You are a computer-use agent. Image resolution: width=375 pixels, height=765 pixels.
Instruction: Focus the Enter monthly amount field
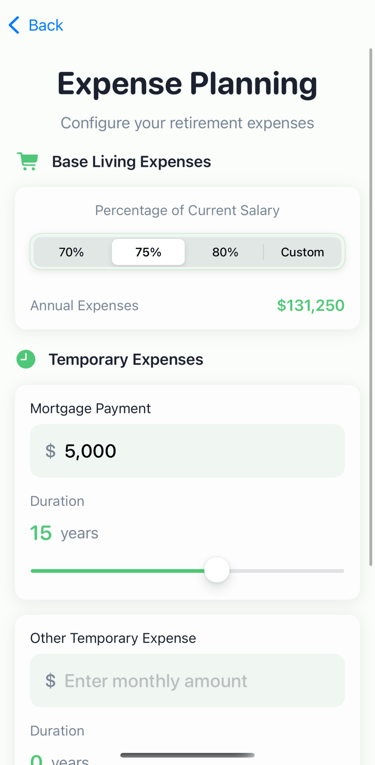187,681
